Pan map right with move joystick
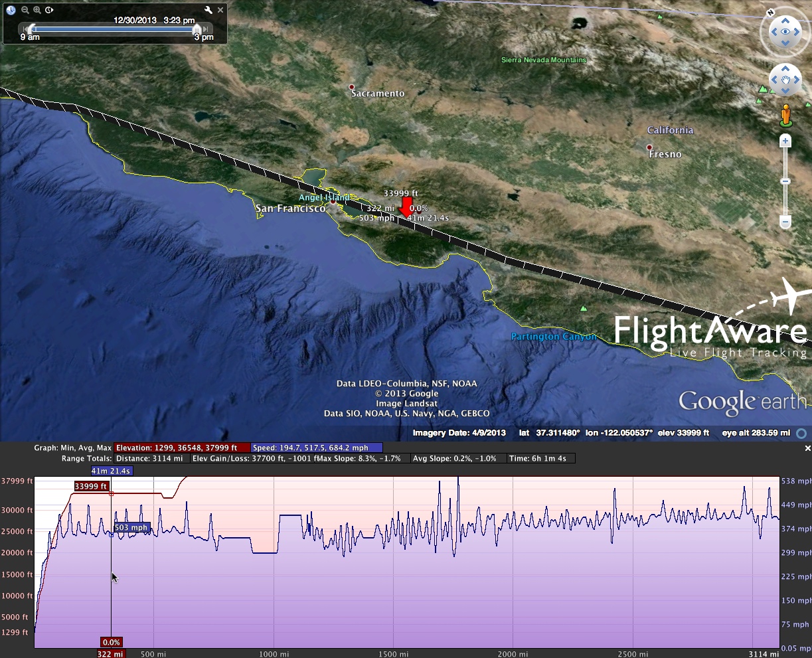 [796, 80]
